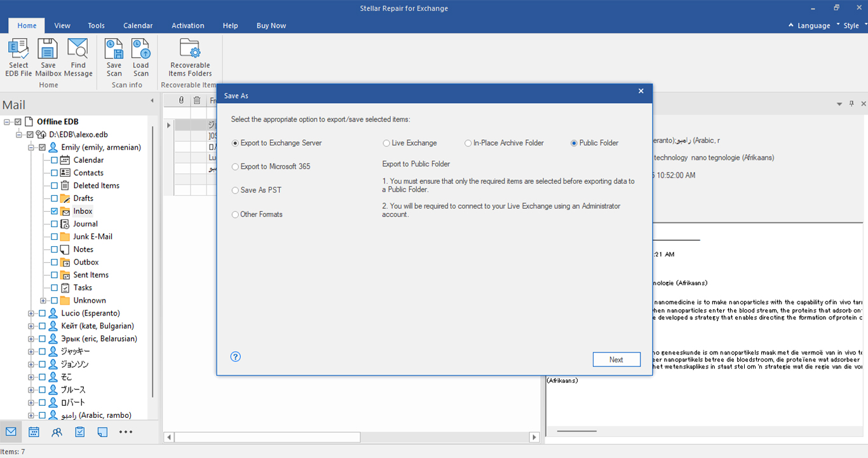Collapse the Mail pane arrow
Viewport: 868px width, 458px height.
point(152,101)
